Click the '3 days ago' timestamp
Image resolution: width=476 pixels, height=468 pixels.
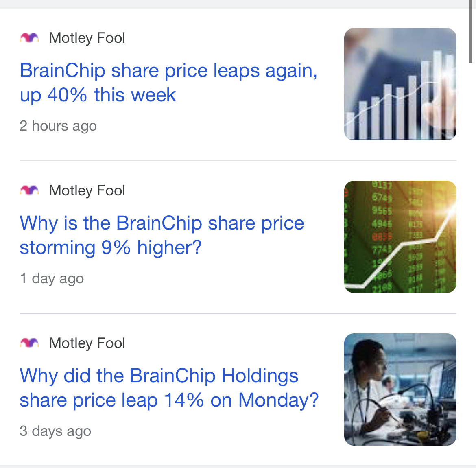pyautogui.click(x=55, y=431)
